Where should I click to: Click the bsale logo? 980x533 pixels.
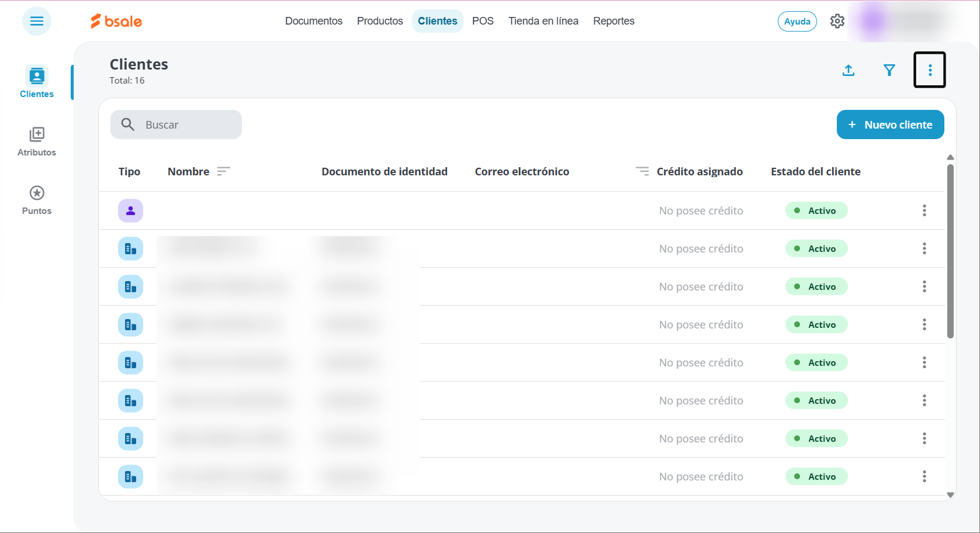pos(116,21)
